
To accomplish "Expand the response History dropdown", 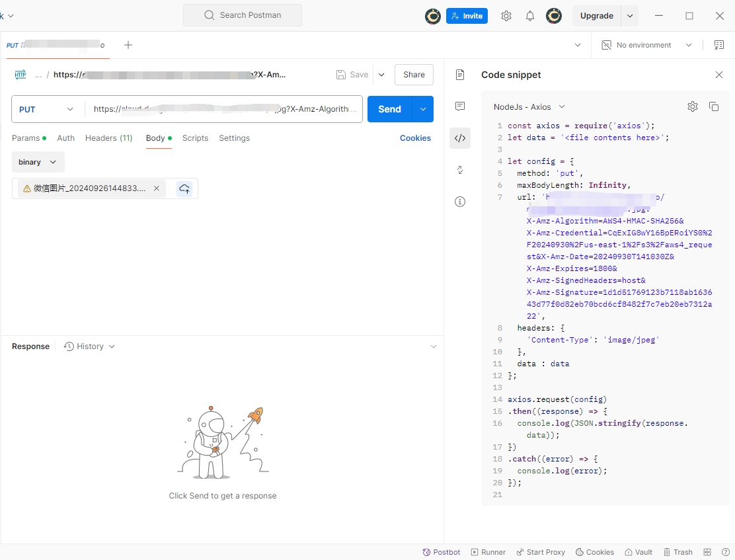I will click(89, 346).
